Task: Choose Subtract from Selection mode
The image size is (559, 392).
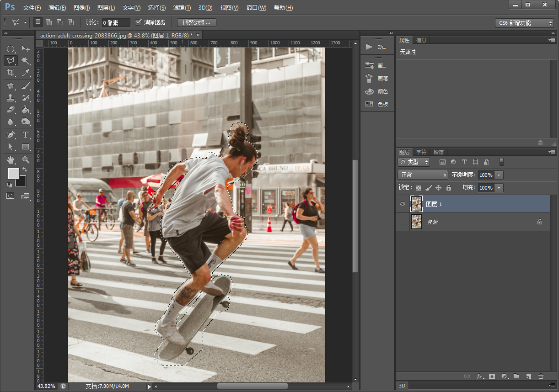Action: tap(60, 22)
